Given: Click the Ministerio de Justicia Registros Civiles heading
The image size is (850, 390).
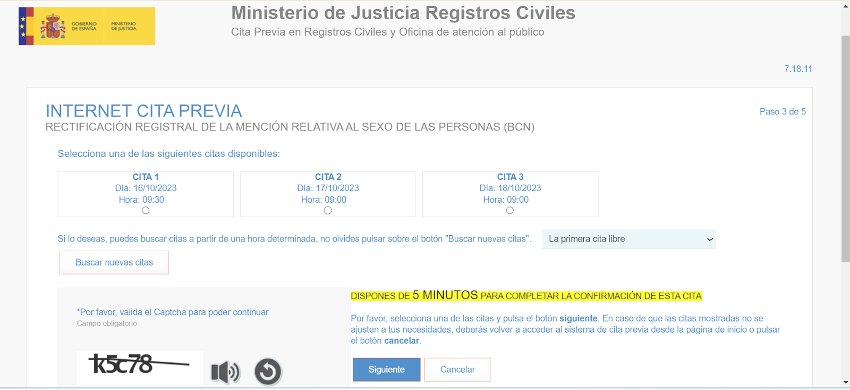Looking at the screenshot, I should coord(403,12).
